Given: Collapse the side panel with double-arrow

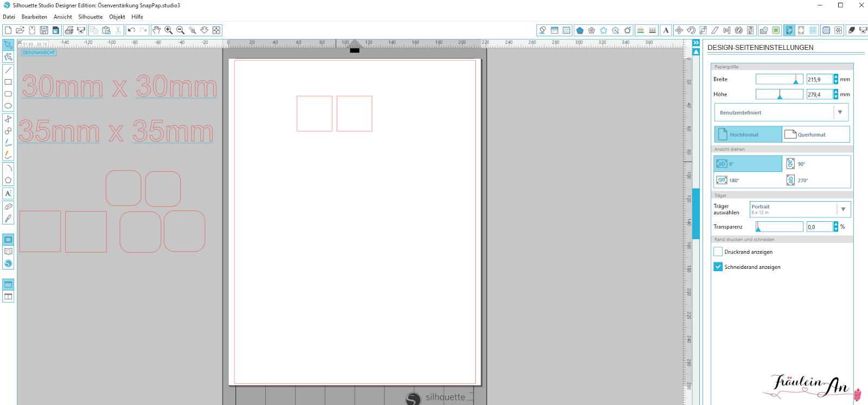Looking at the screenshot, I should click(696, 43).
